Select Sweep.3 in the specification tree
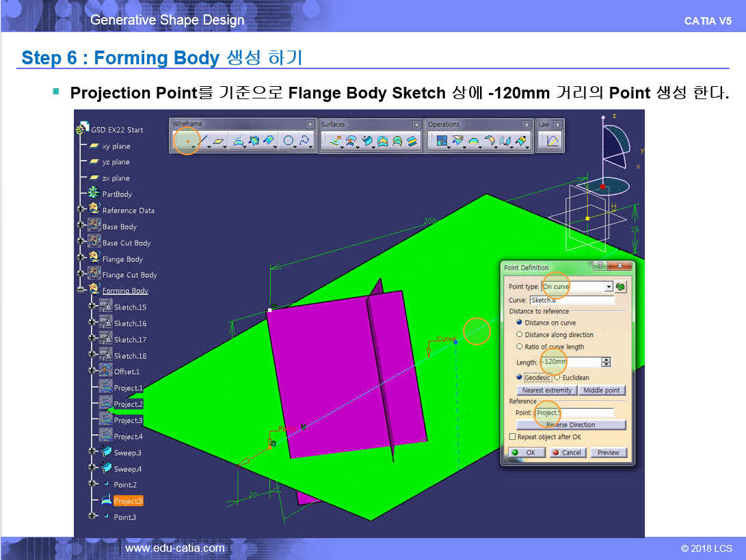The height and width of the screenshot is (560, 746). 127,453
